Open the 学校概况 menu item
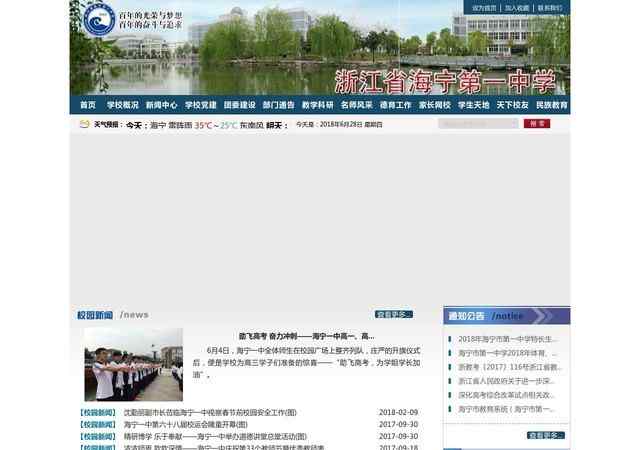The image size is (640, 450). (x=122, y=105)
